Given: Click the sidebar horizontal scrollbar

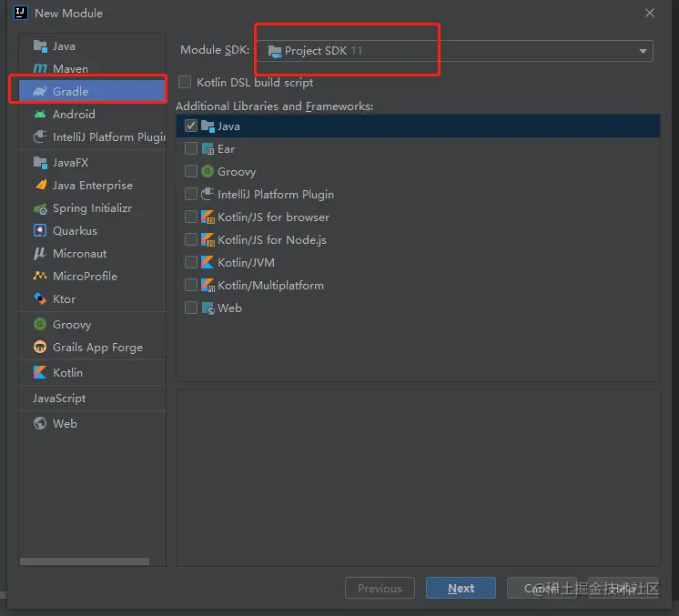Looking at the screenshot, I should click(x=85, y=561).
